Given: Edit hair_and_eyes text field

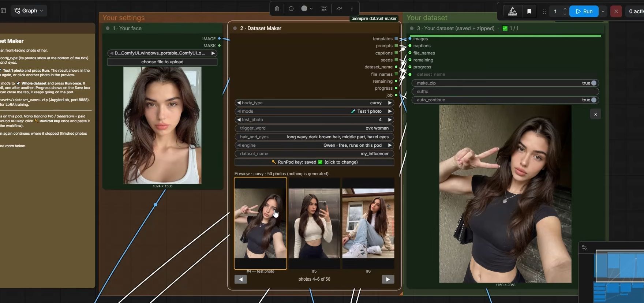Looking at the screenshot, I should pos(314,137).
